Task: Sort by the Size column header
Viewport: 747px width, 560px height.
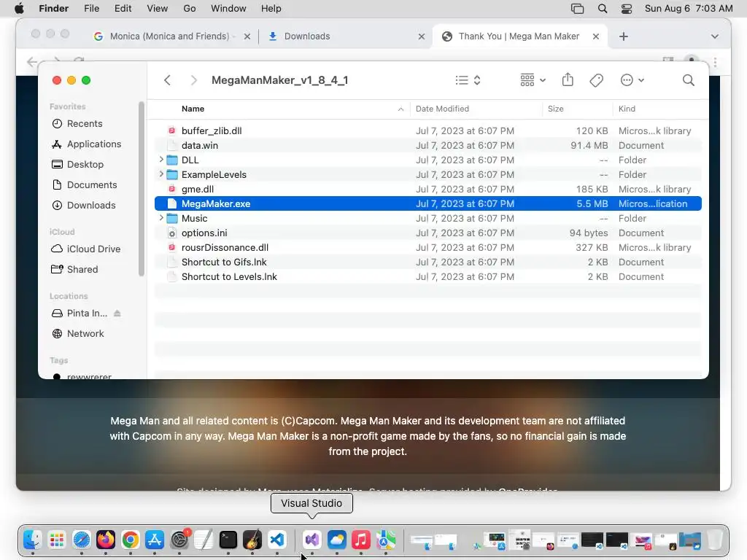Action: coord(555,109)
